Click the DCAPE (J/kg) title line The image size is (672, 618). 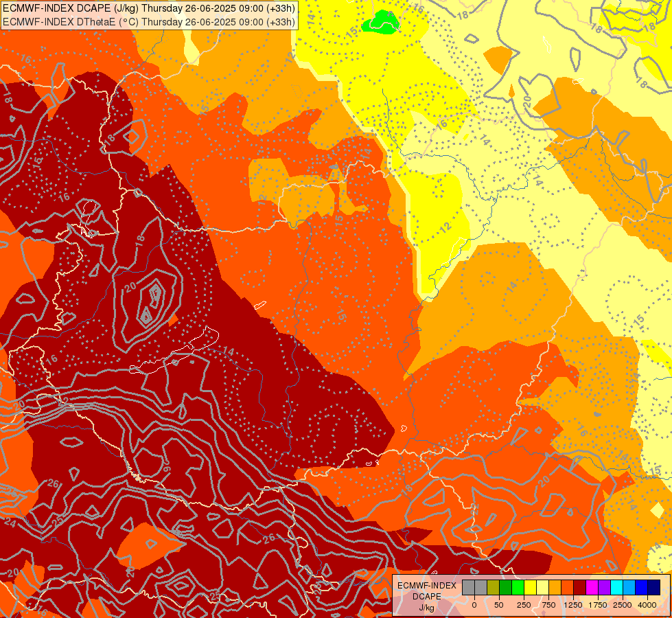coord(149,8)
